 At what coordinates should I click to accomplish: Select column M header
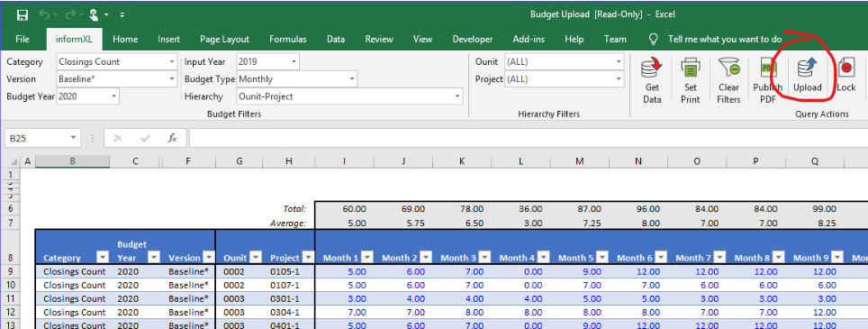[580, 161]
